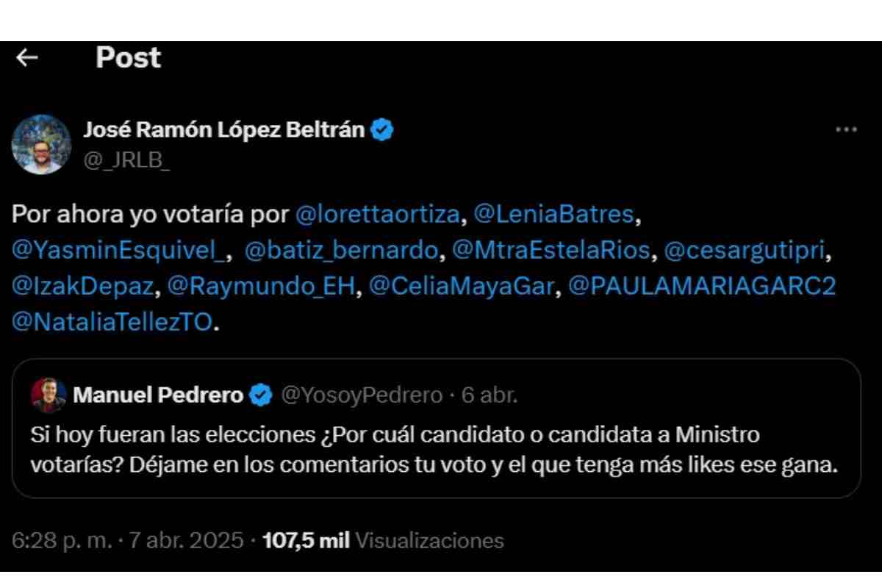Open the @PAULAMARIAGARC2 mention
The height and width of the screenshot is (588, 882).
pyautogui.click(x=702, y=287)
